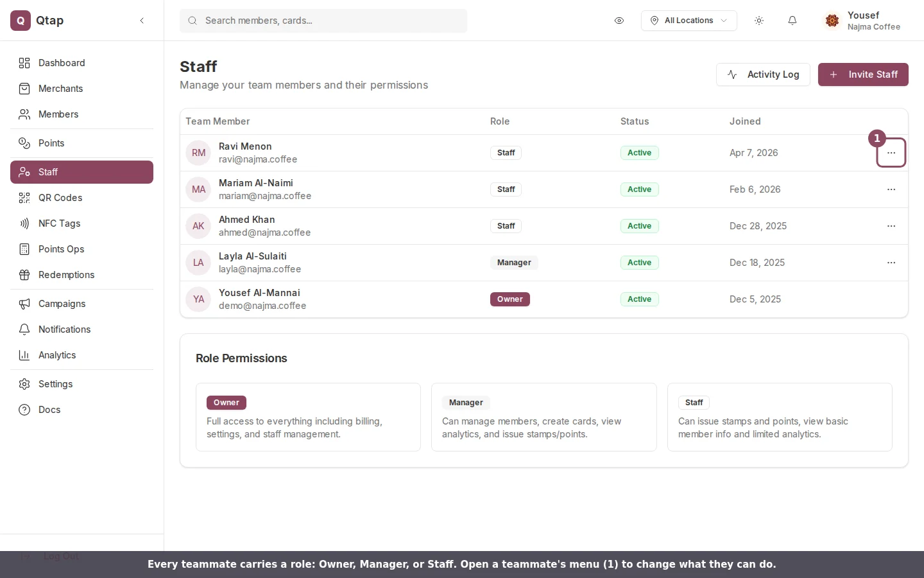Image resolution: width=924 pixels, height=578 pixels.
Task: Click the Joined date Dec 18, 2025
Action: [757, 263]
